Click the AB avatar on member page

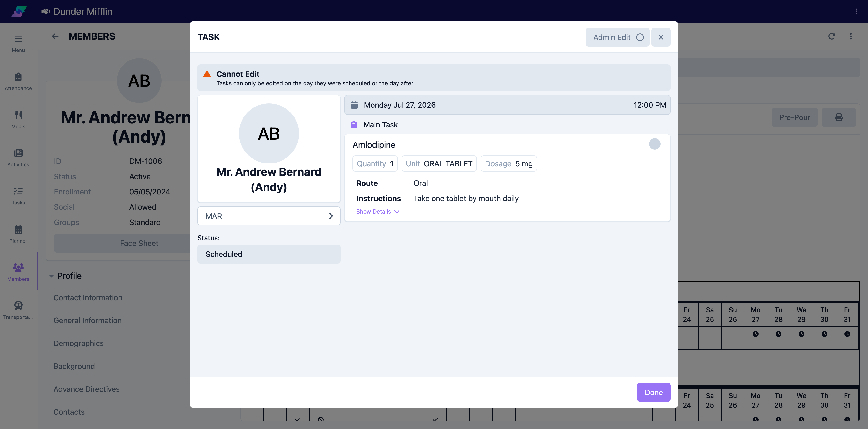pyautogui.click(x=139, y=81)
